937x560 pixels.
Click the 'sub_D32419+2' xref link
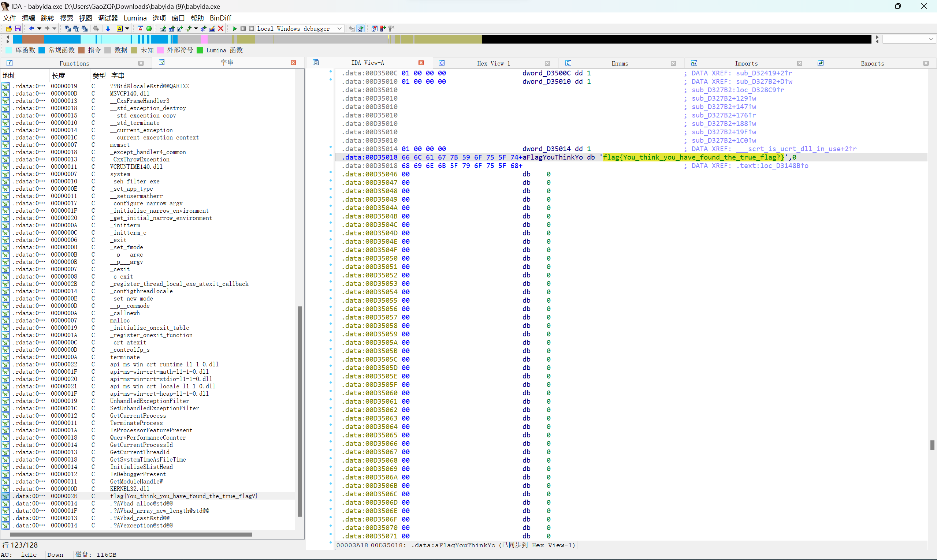click(764, 73)
